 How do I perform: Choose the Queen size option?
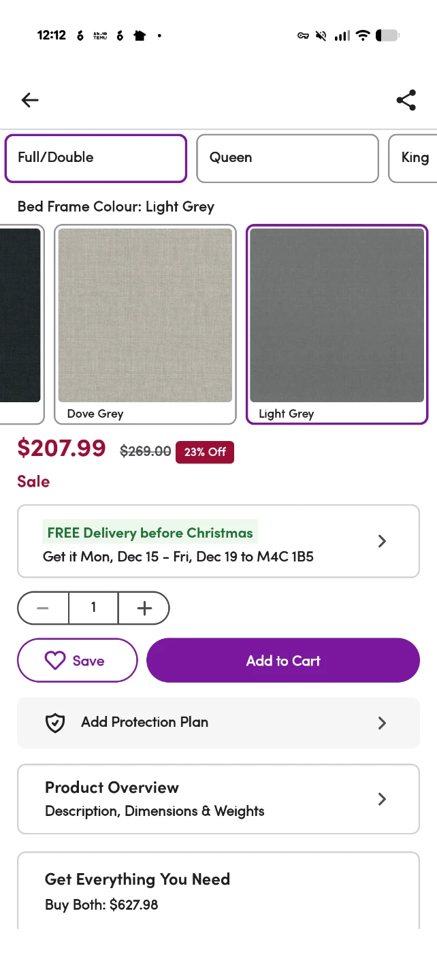point(287,158)
